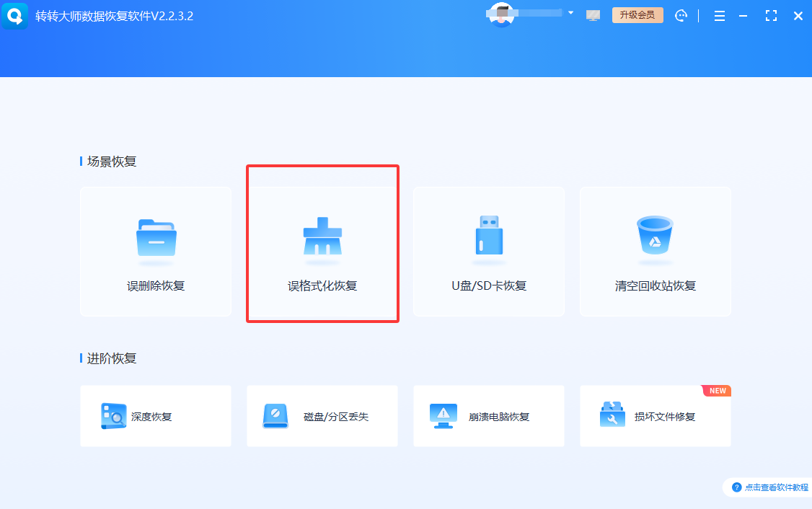This screenshot has height=509, width=812.
Task: Click the 崩溃电脑恢复 warning monitor icon
Action: tap(443, 416)
